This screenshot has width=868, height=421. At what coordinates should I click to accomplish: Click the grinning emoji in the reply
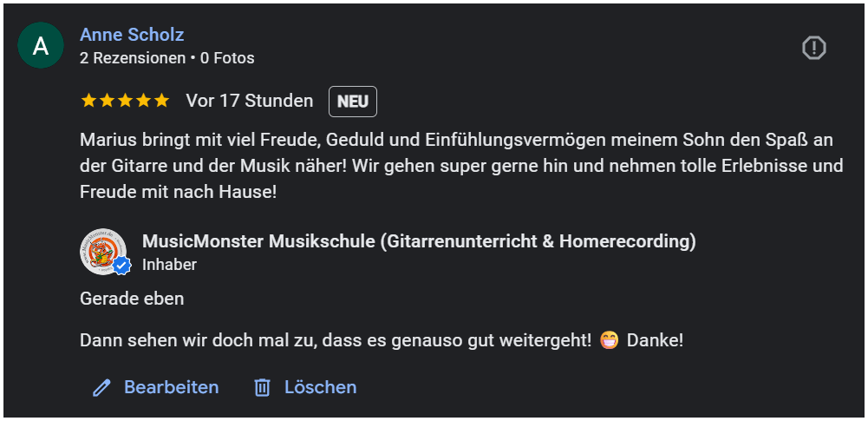(609, 340)
